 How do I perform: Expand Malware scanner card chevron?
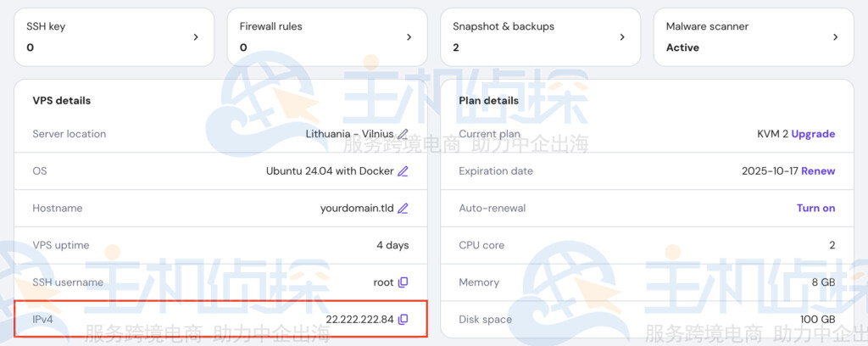[x=835, y=37]
